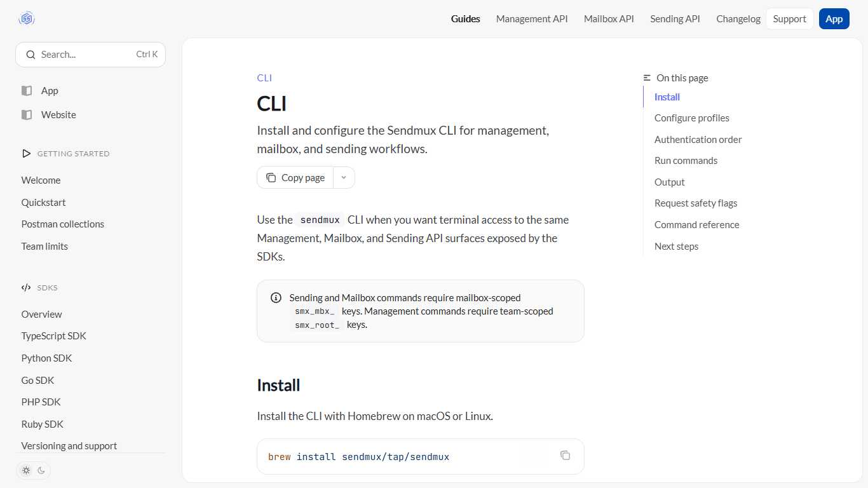Jump to Request safety flags section
Viewport: 868px width, 488px height.
(696, 203)
